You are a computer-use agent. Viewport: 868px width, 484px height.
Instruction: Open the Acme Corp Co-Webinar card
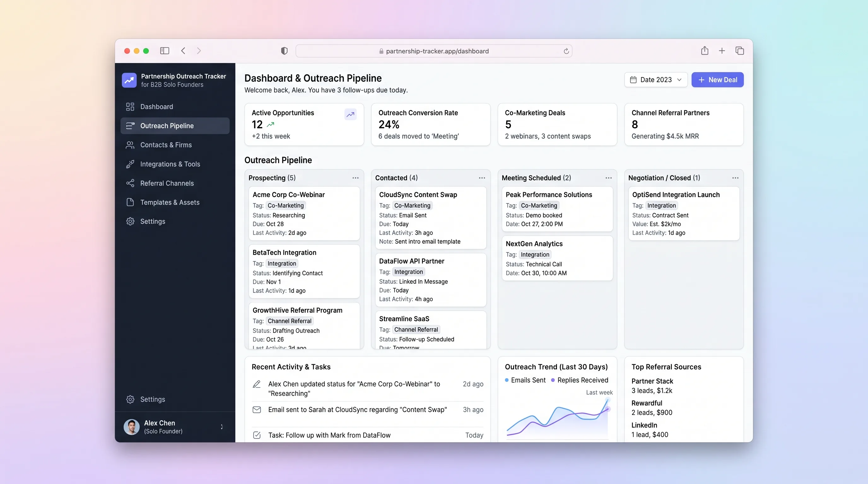click(x=304, y=213)
